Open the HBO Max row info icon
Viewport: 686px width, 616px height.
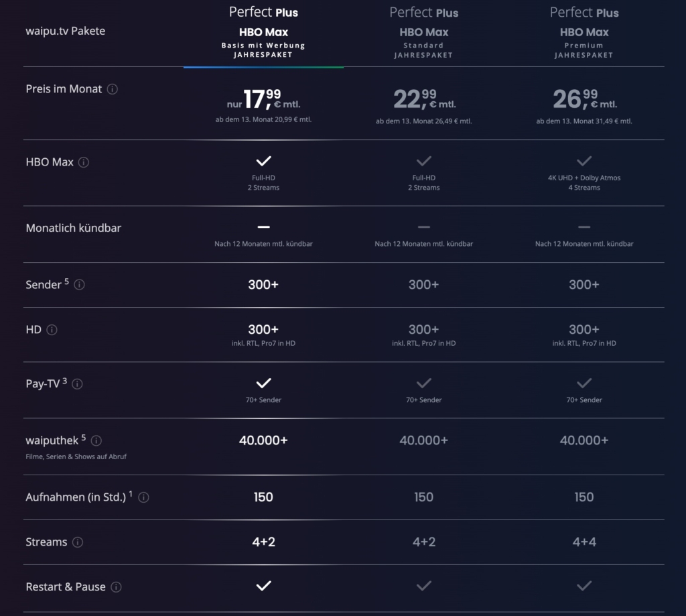tap(84, 162)
